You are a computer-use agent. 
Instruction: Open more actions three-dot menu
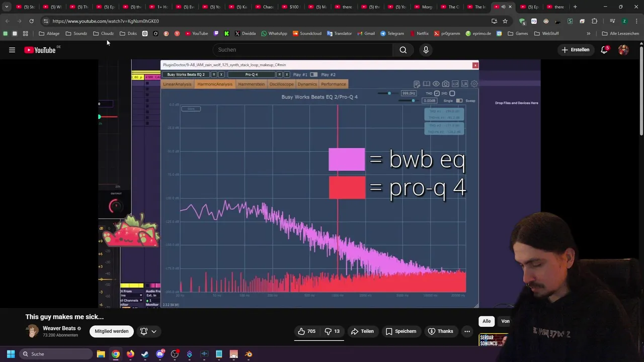467,331
